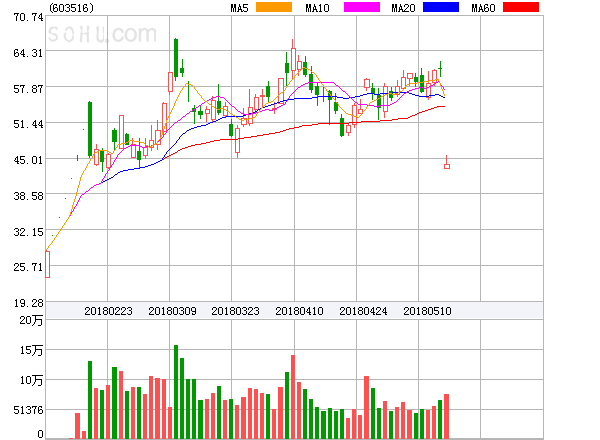Click the first red candlestick near 25.71

47,264
